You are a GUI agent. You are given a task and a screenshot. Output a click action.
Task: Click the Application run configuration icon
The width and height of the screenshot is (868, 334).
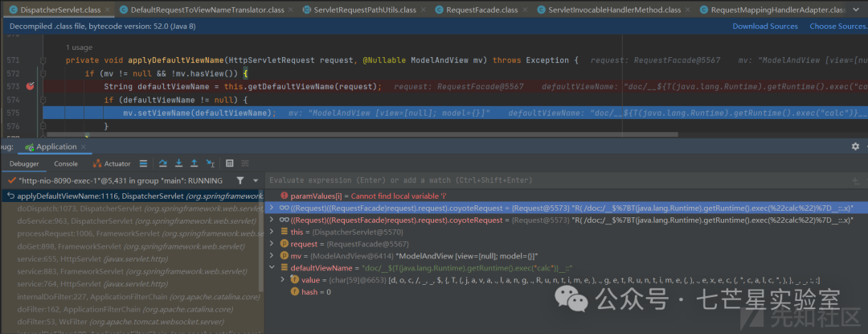coord(30,146)
